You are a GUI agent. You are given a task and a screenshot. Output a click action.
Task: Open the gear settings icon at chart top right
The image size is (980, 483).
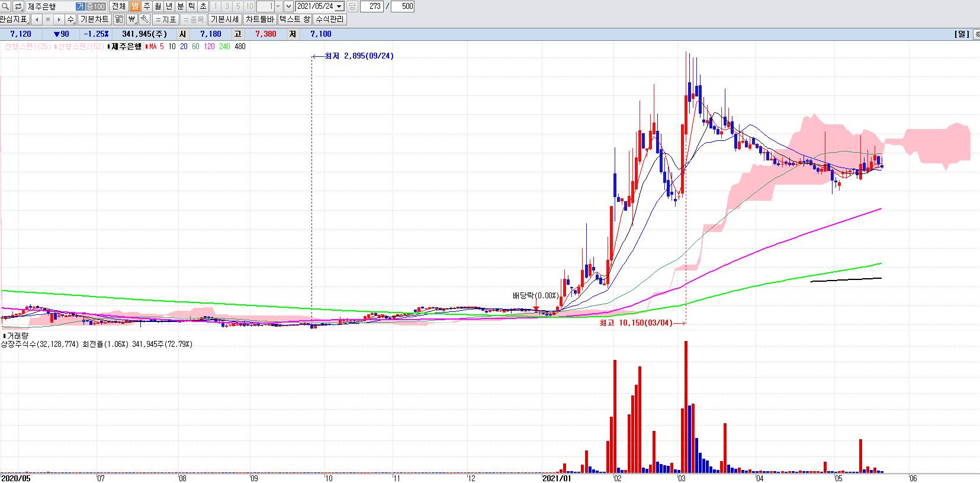[x=976, y=34]
